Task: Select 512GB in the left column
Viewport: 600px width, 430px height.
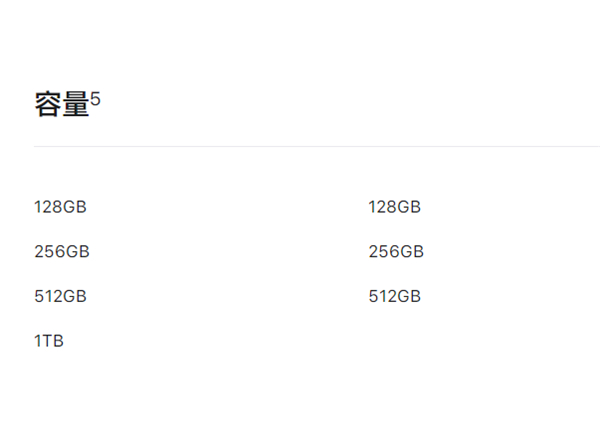Action: pyautogui.click(x=60, y=296)
